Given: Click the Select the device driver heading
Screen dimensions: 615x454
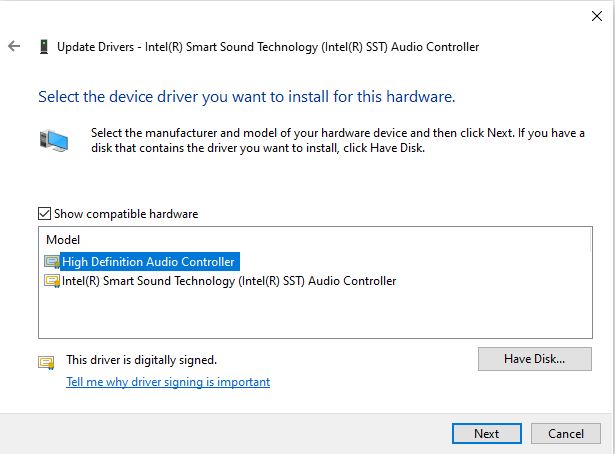Looking at the screenshot, I should point(247,97).
